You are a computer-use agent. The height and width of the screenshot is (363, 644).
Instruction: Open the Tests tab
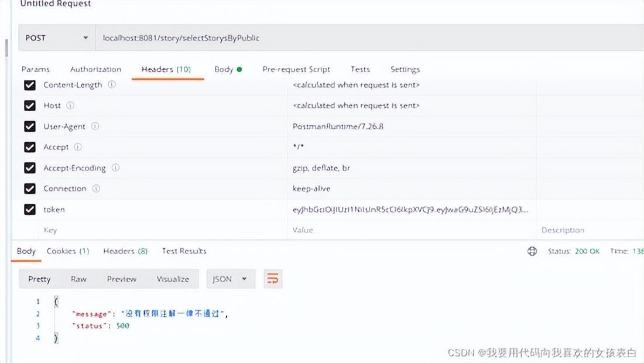point(360,70)
